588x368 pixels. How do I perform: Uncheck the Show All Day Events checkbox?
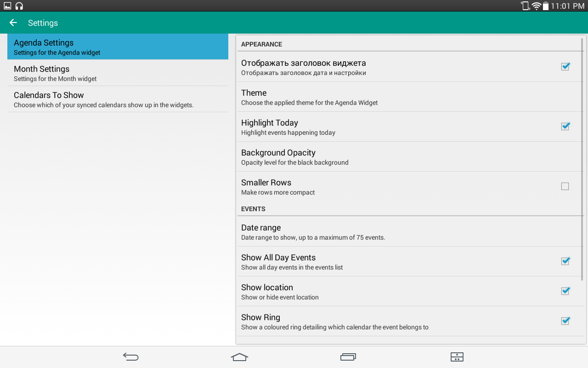[x=565, y=261]
